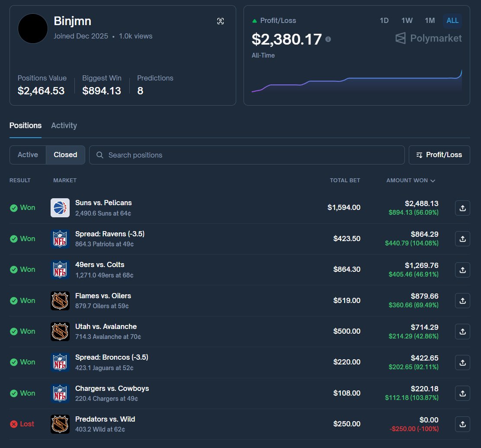Open the Spread: Ravens (-3.5) market
481x448 pixels.
110,234
